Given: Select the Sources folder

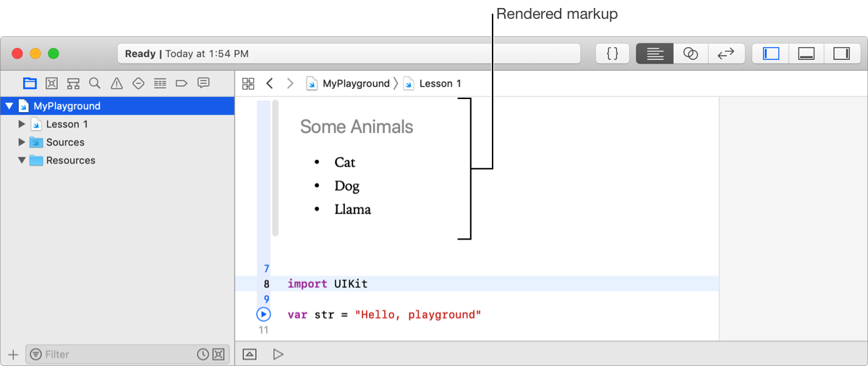Looking at the screenshot, I should (x=57, y=142).
